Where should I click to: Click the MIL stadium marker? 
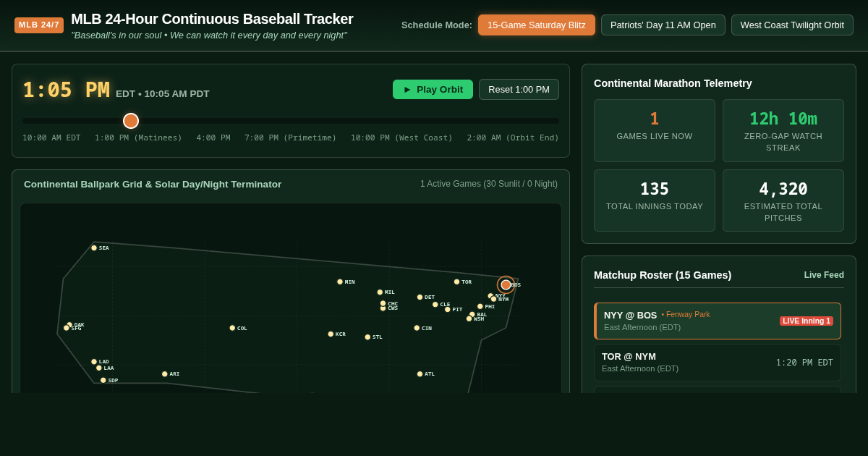(380, 292)
